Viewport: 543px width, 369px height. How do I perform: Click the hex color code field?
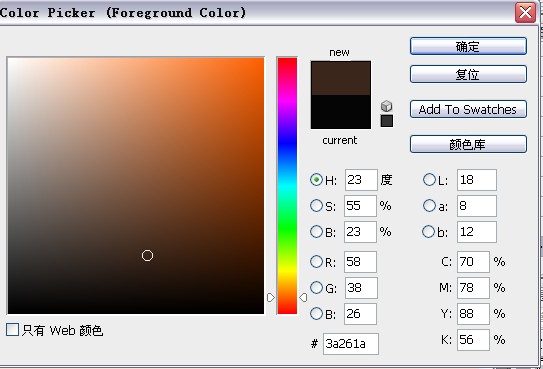(x=351, y=344)
